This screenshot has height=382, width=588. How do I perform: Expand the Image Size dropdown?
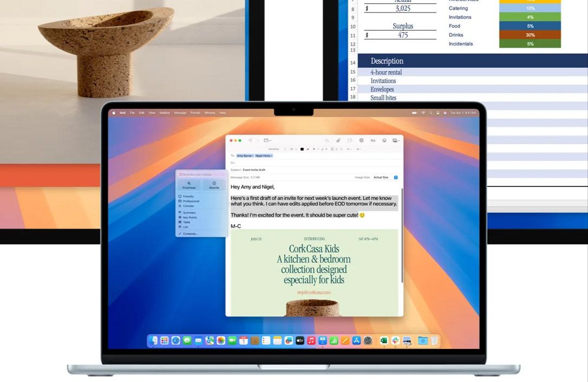point(396,177)
